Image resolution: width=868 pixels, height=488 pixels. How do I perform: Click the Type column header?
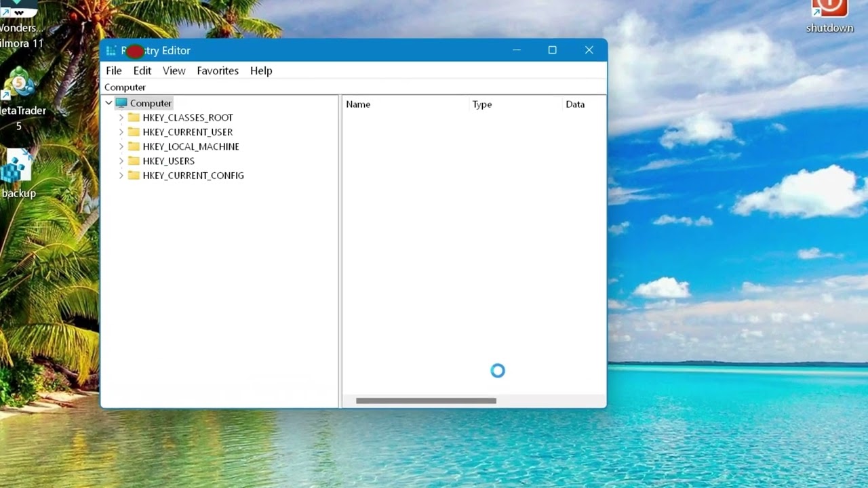[516, 104]
